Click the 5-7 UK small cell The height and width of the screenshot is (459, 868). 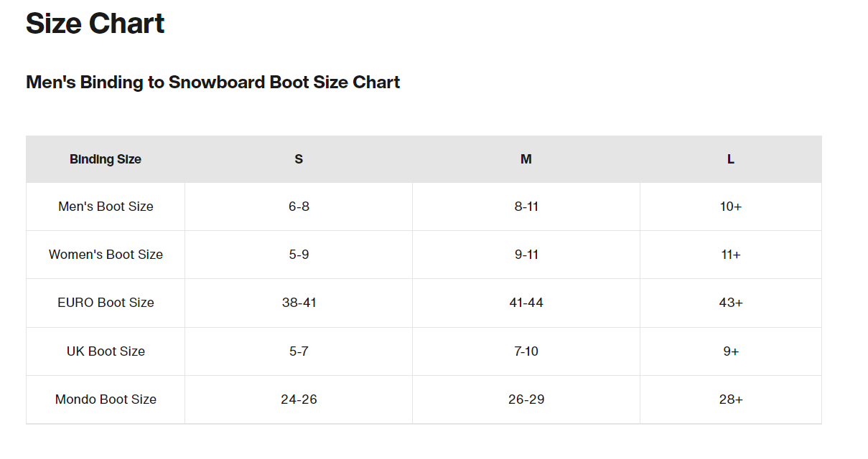click(299, 351)
